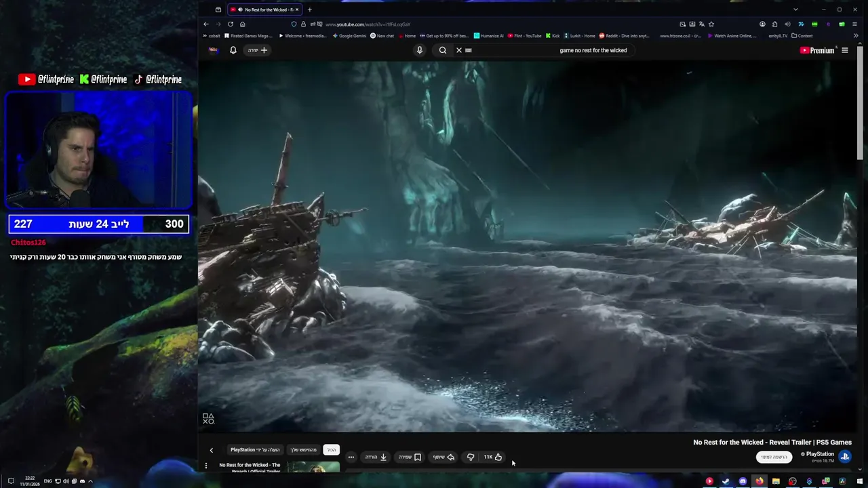Viewport: 868px width, 488px height.
Task: Open recommended video three-dots options
Action: [x=206, y=466]
